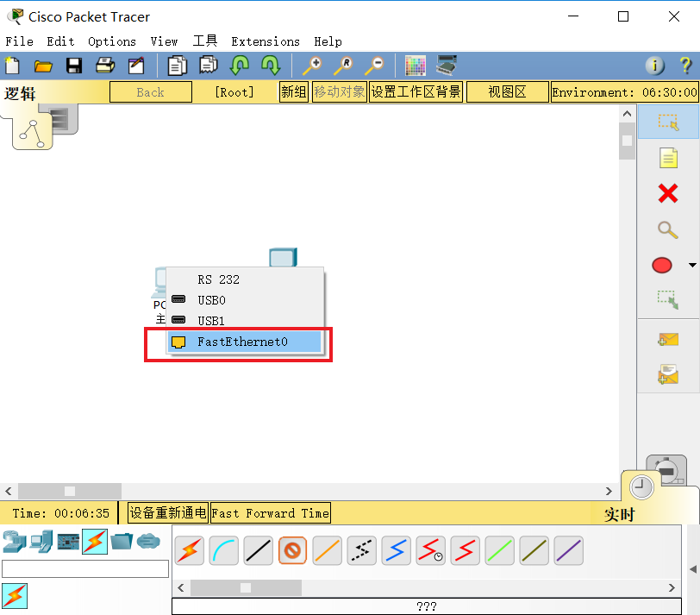The image size is (700, 615).
Task: Open the View menu
Action: 164,41
